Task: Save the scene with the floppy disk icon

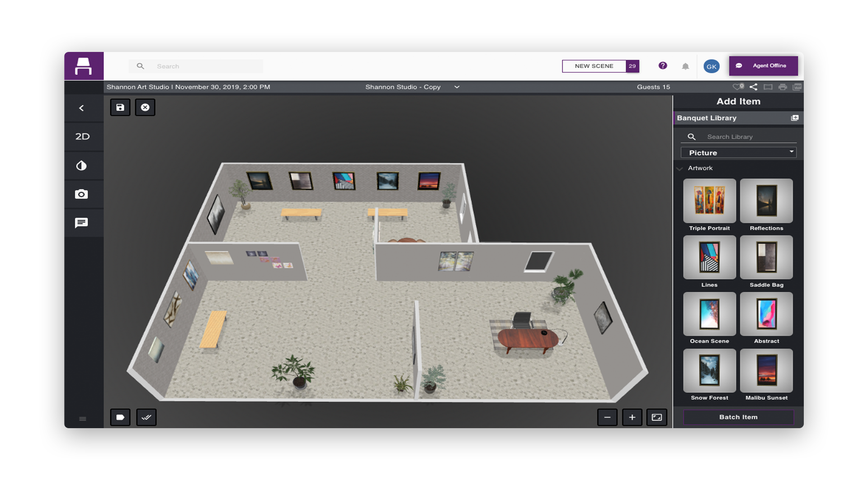Action: (120, 107)
